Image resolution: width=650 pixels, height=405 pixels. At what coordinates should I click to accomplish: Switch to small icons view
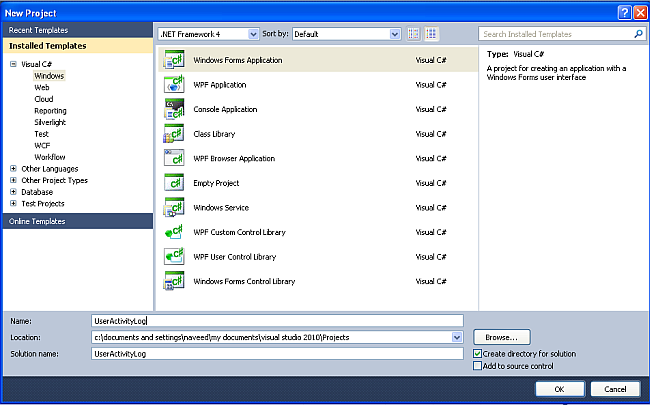413,34
